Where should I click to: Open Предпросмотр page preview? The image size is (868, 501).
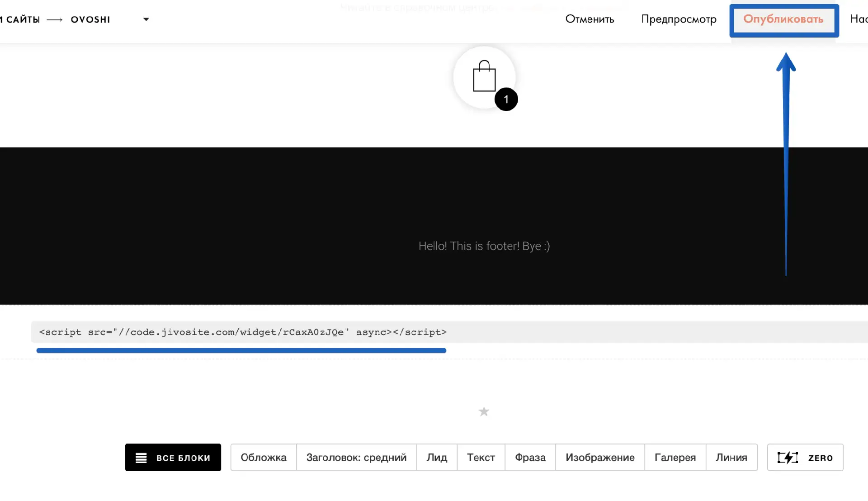pyautogui.click(x=679, y=19)
